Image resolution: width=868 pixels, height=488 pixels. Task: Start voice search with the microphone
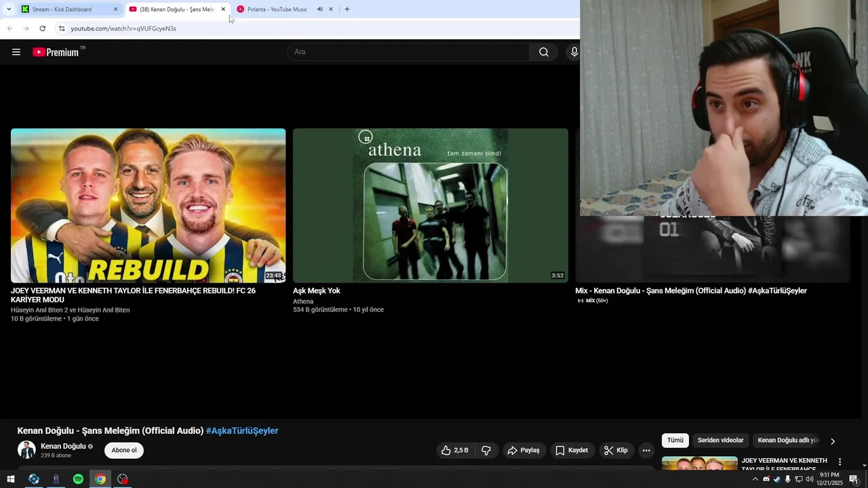click(574, 52)
